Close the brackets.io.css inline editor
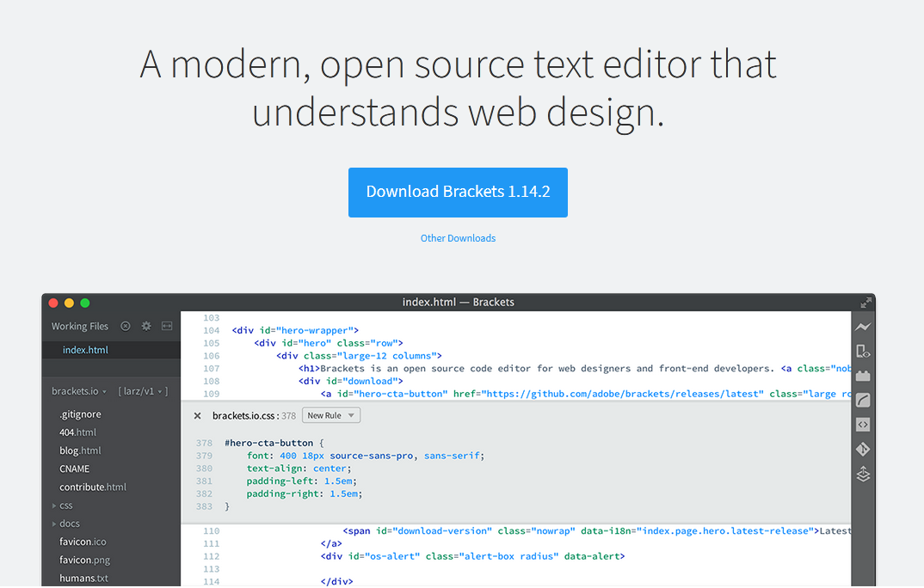 197,416
